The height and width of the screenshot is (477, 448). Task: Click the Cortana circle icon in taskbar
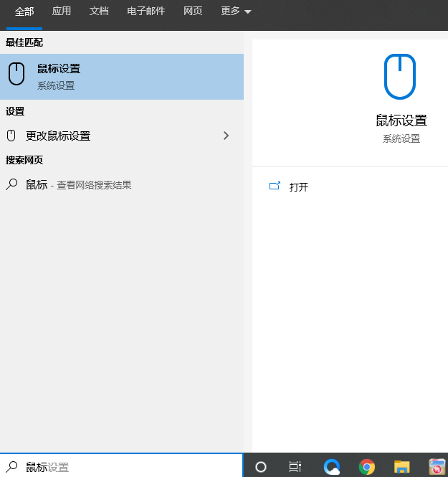[x=261, y=467]
